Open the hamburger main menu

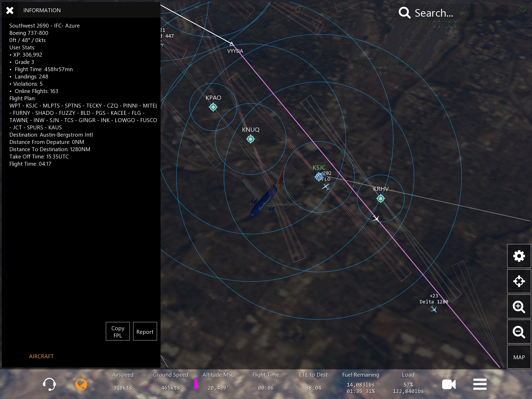click(x=480, y=384)
